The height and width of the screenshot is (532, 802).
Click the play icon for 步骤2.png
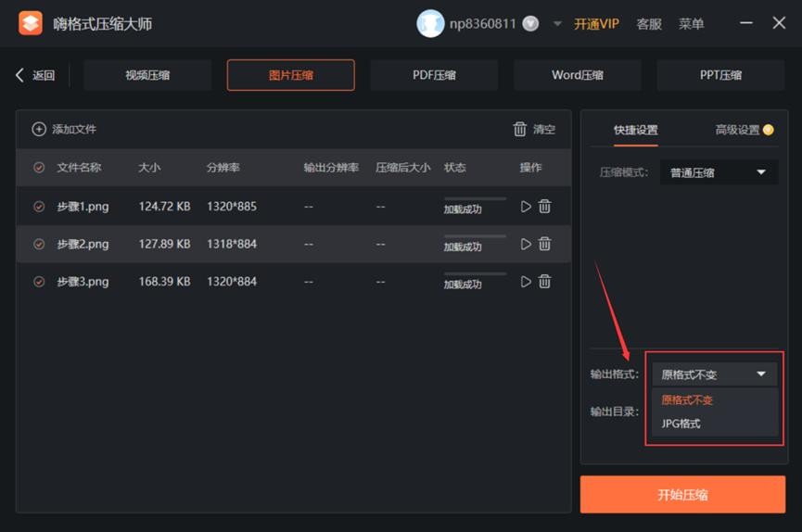tap(526, 244)
